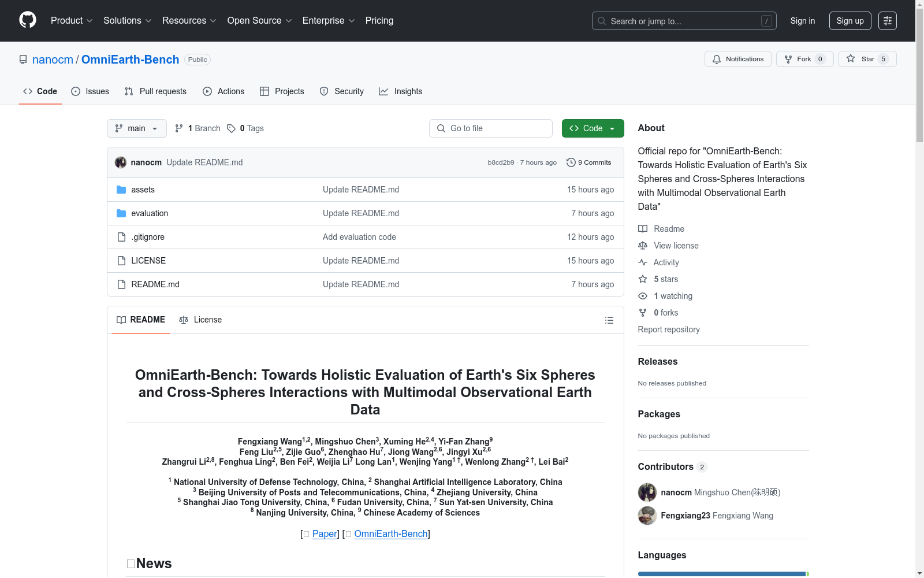The height and width of the screenshot is (578, 924).
Task: Open the README outline icon
Action: point(609,320)
